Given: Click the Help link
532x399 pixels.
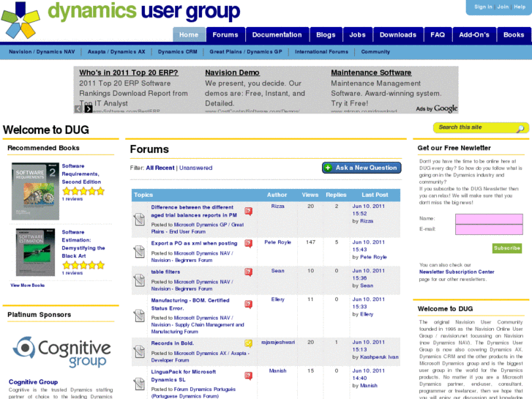Looking at the screenshot, I should (x=520, y=7).
